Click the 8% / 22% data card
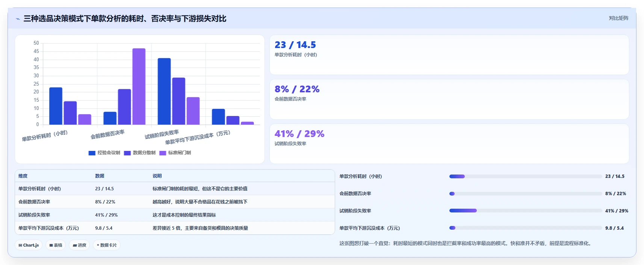The height and width of the screenshot is (265, 644). [x=449, y=99]
